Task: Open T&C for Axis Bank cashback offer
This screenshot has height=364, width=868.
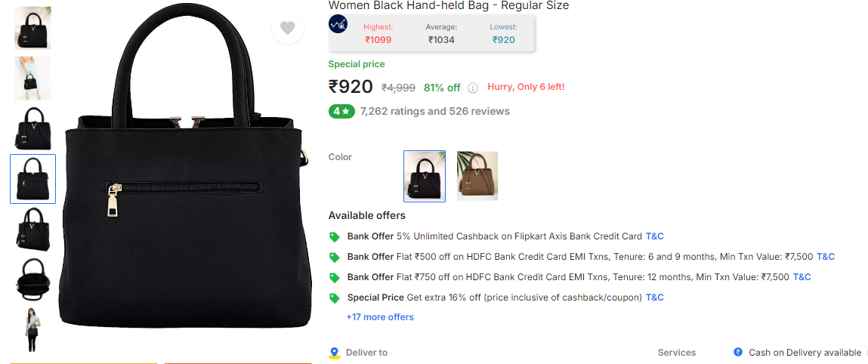Action: click(655, 236)
